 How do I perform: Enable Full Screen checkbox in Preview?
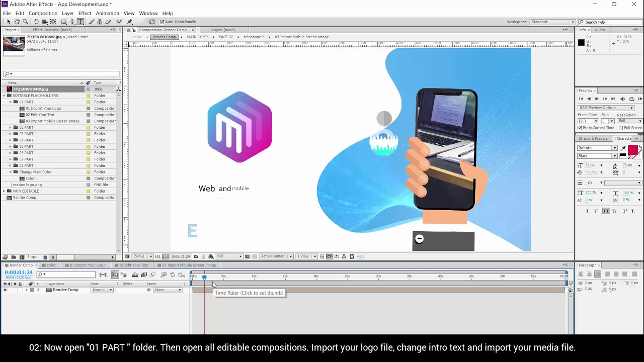point(620,128)
